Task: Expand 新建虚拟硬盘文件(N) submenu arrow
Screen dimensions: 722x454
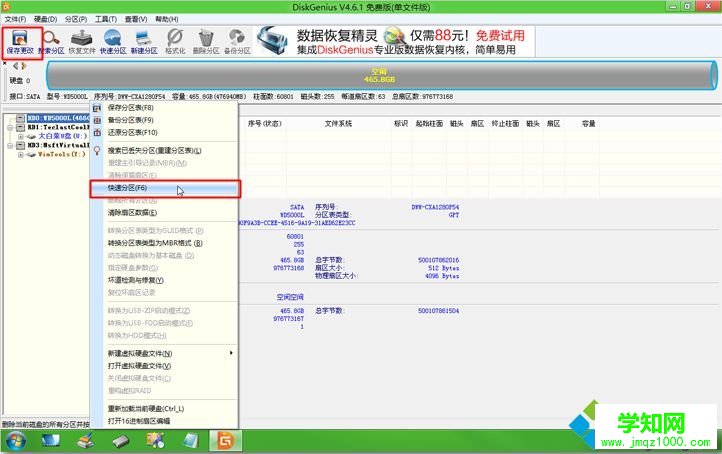Action: coord(231,353)
